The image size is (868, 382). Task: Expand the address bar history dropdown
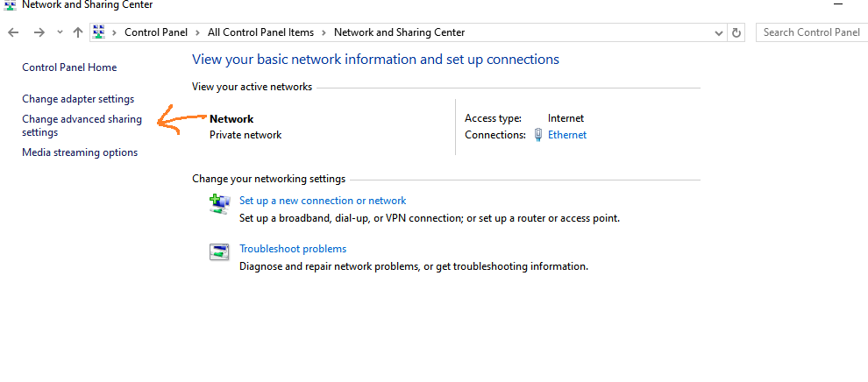pyautogui.click(x=719, y=32)
